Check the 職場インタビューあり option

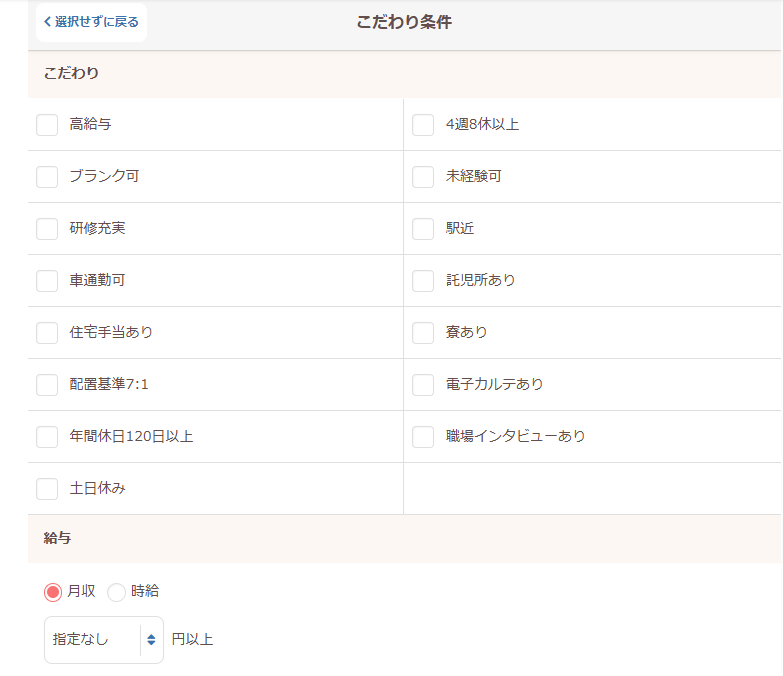click(x=423, y=437)
